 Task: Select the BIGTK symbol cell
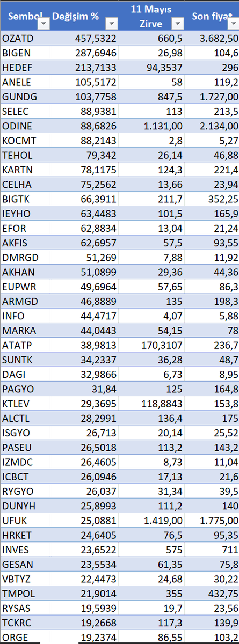click(25, 199)
